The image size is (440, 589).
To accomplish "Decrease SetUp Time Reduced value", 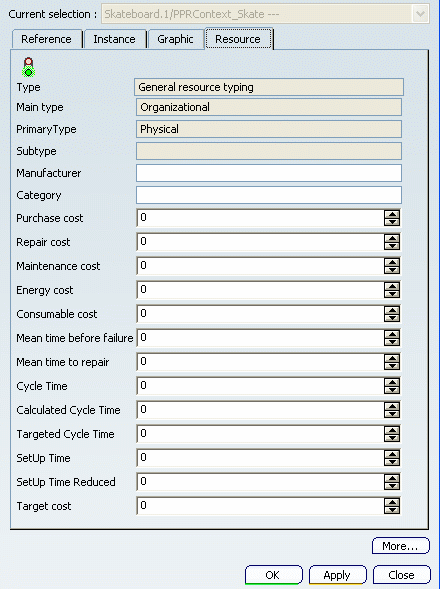I will point(392,486).
